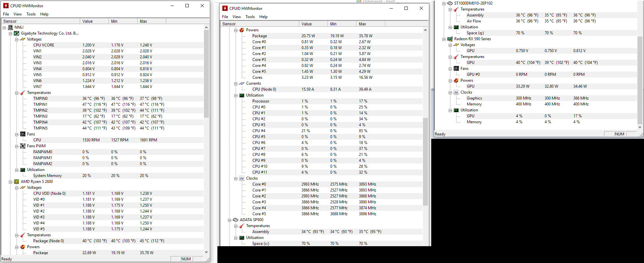Open the Help menu in left HWMonitor window
Image resolution: width=644 pixels, height=263 pixels.
point(44,14)
